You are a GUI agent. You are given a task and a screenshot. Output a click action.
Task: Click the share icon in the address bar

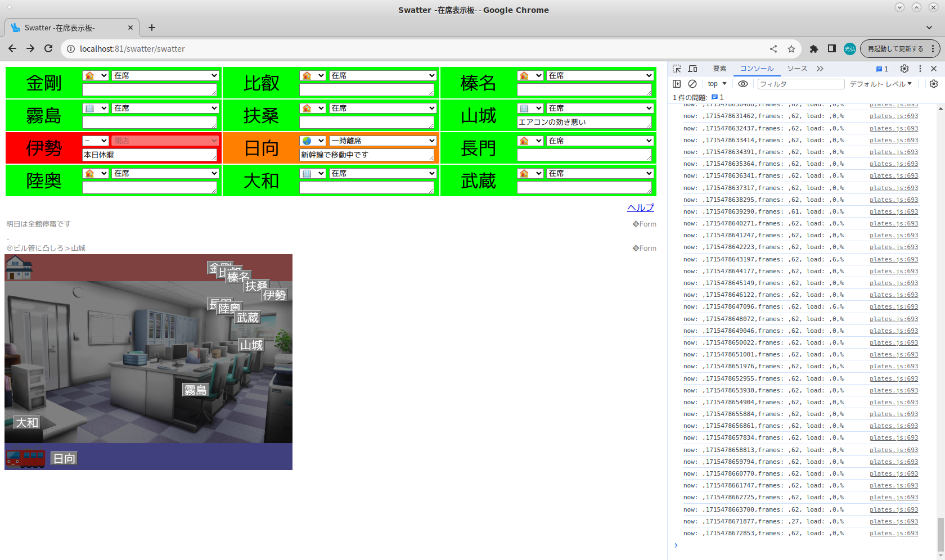(x=773, y=49)
